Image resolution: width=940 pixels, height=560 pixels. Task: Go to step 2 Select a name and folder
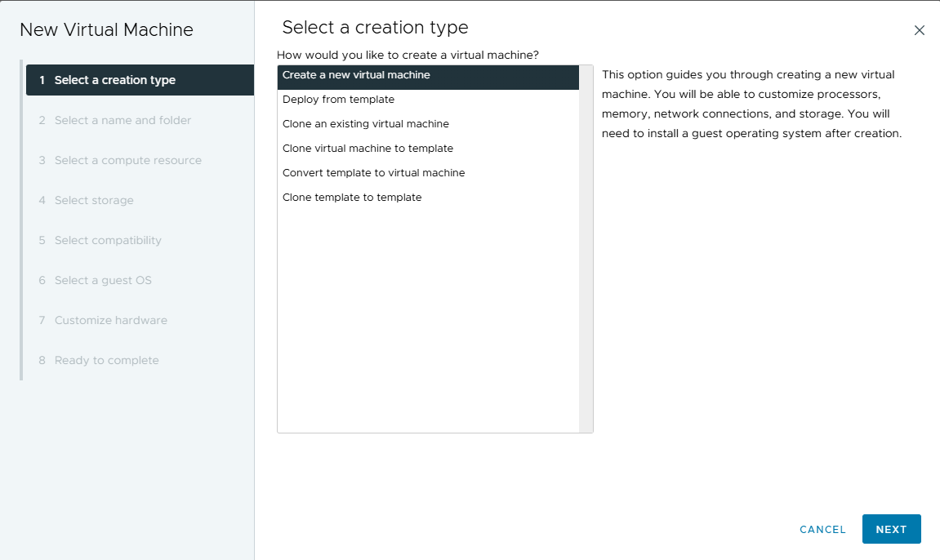click(123, 120)
